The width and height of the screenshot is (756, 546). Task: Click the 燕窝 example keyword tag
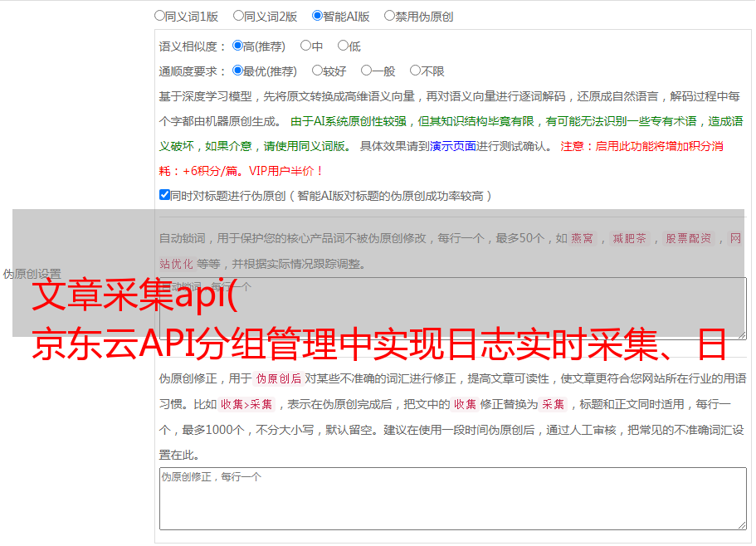coord(583,239)
